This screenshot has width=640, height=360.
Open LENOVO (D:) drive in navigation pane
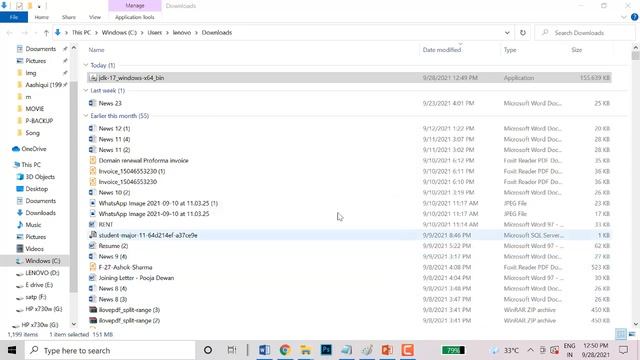(42, 273)
